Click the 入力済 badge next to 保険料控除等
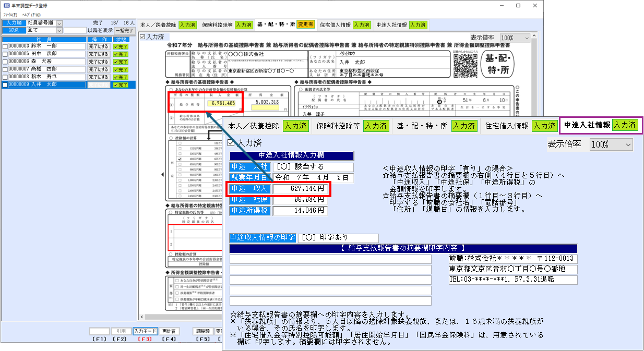This screenshot has height=351, width=644. (x=243, y=25)
